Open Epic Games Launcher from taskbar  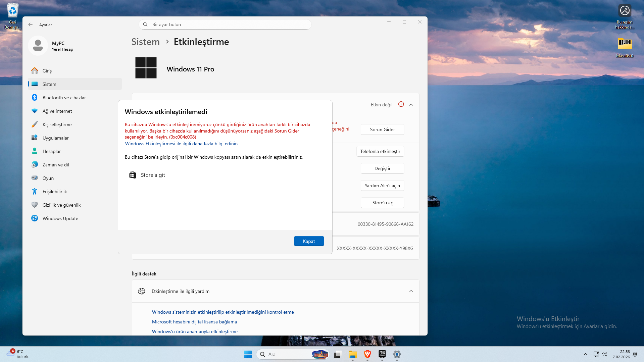[x=382, y=354]
